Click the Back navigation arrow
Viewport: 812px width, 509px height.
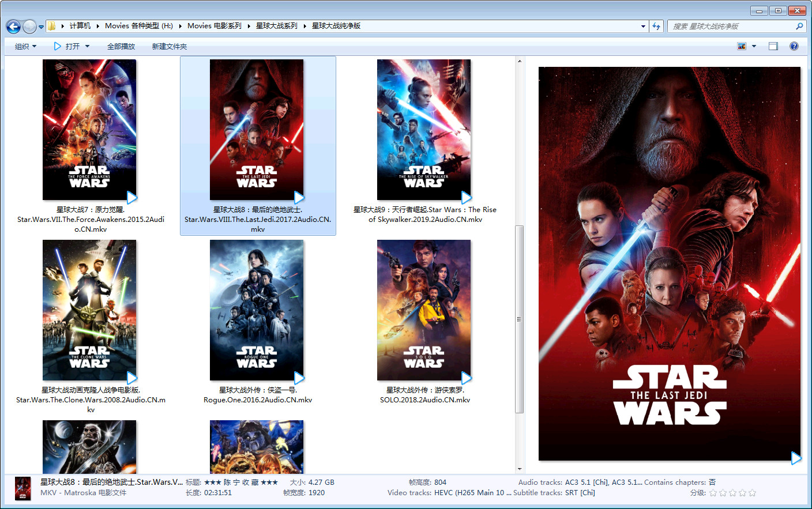click(13, 27)
